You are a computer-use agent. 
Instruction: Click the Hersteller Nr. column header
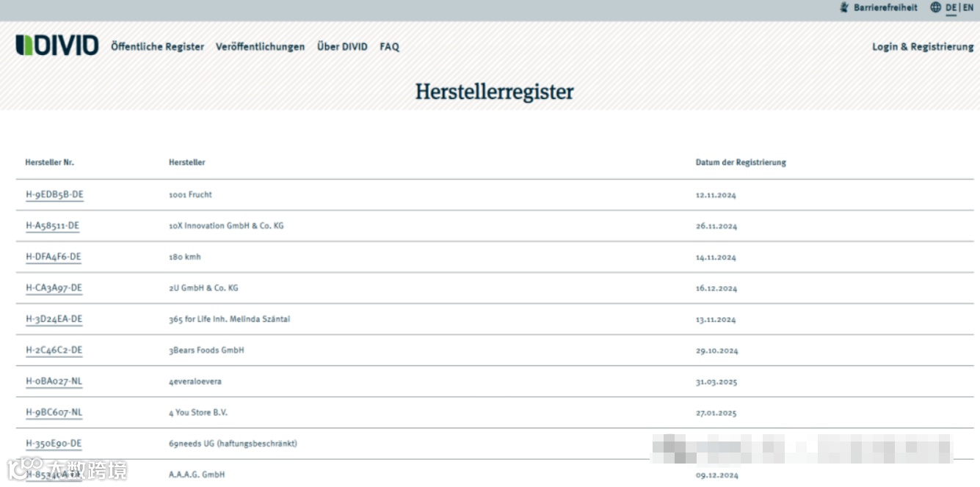coord(50,163)
